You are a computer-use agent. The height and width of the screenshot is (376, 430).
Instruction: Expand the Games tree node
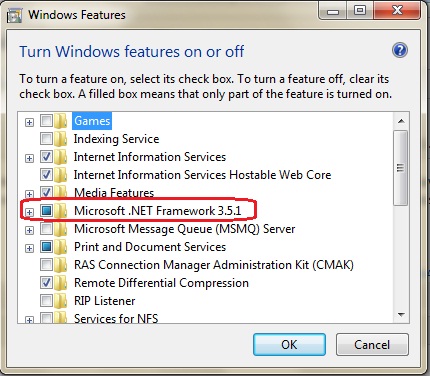29,122
